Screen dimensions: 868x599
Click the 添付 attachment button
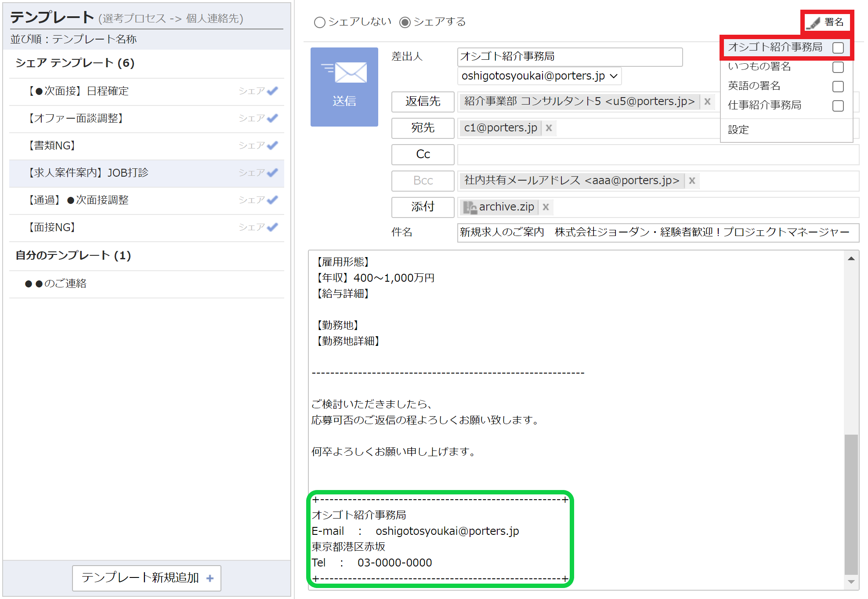(423, 207)
